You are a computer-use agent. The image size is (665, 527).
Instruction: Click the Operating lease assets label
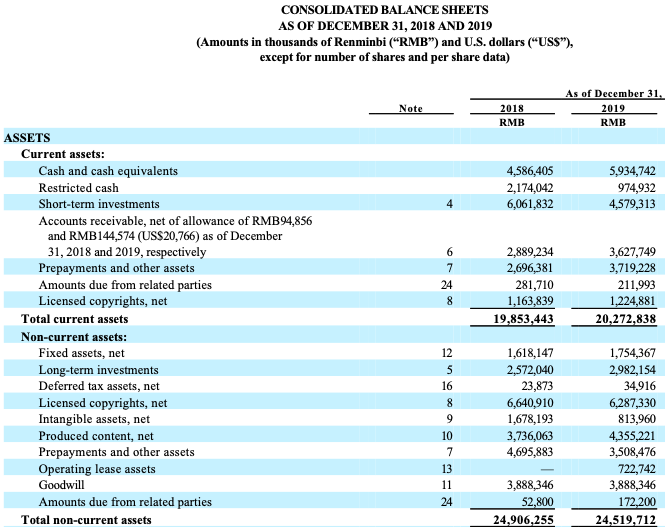96,468
